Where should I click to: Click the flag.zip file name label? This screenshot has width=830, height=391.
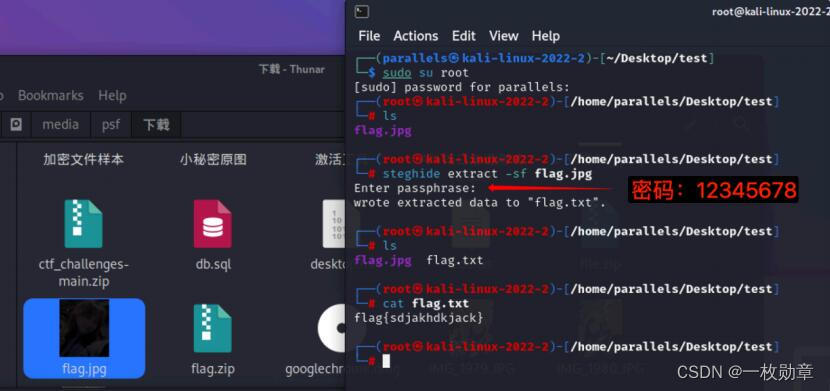[213, 368]
